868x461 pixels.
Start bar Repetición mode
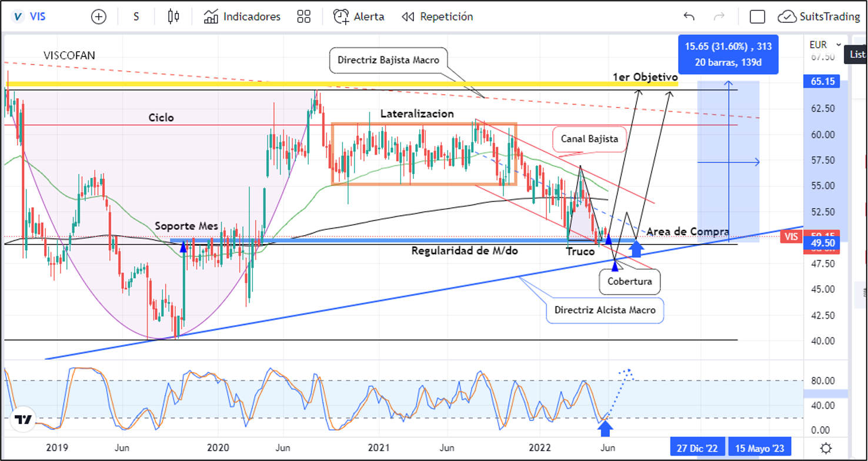point(437,16)
